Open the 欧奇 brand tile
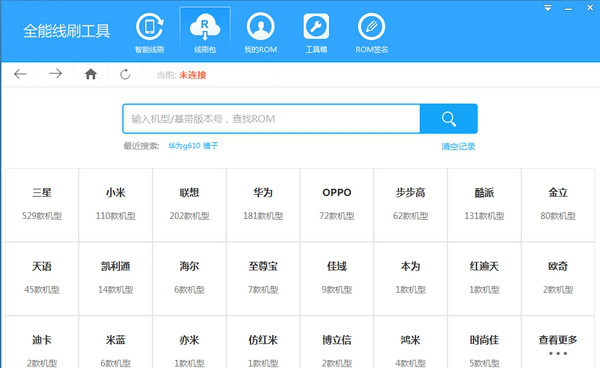This screenshot has width=600, height=382. tap(558, 279)
